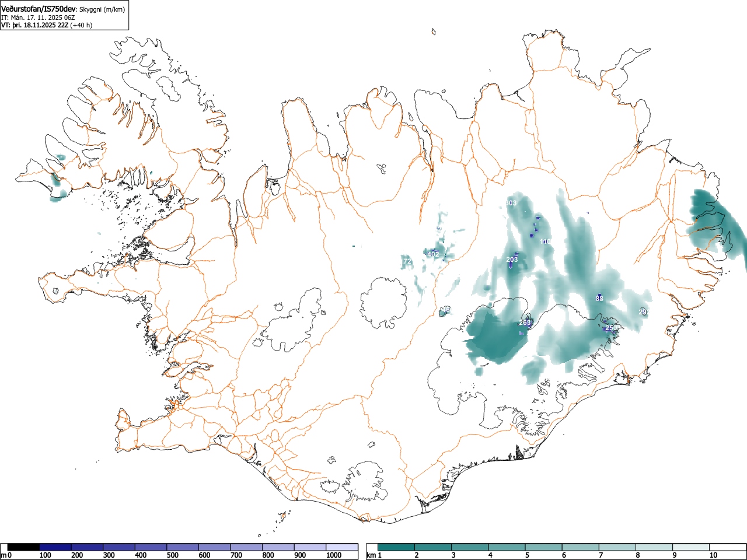Select the 4–5 km legend swatch
This screenshot has width=747, height=560.
pos(507,547)
